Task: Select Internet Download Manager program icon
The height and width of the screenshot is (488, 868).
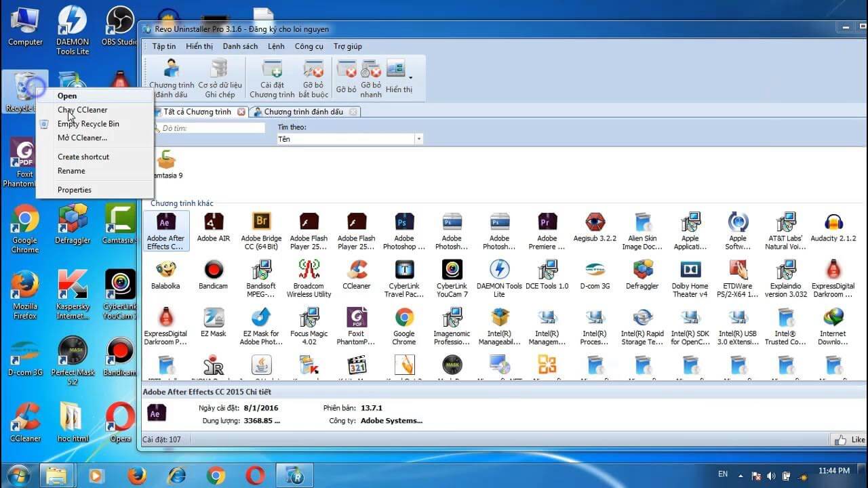Action: tap(833, 325)
